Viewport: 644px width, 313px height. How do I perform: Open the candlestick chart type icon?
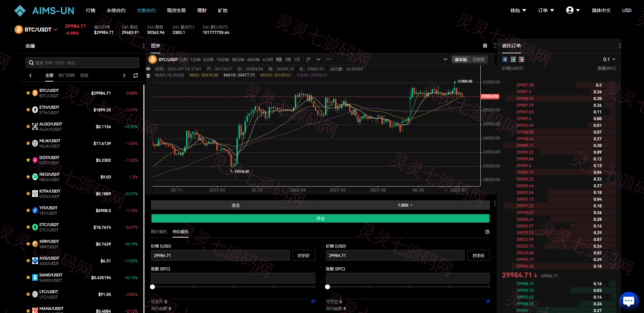click(308, 59)
